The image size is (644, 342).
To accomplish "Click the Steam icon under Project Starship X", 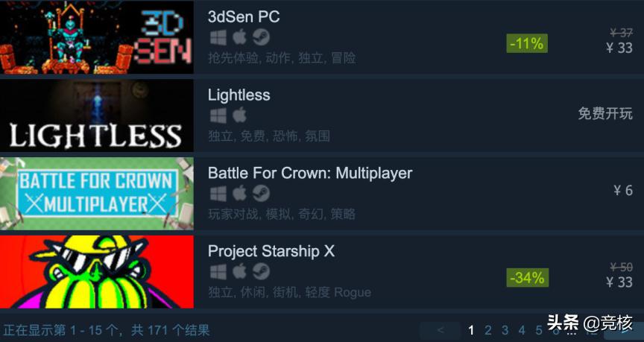I will pyautogui.click(x=261, y=272).
